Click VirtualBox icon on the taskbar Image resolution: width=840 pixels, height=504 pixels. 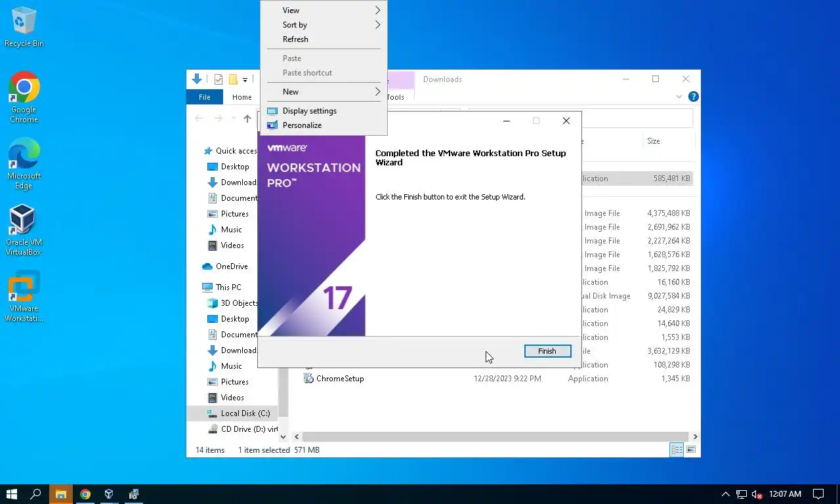[x=110, y=494]
